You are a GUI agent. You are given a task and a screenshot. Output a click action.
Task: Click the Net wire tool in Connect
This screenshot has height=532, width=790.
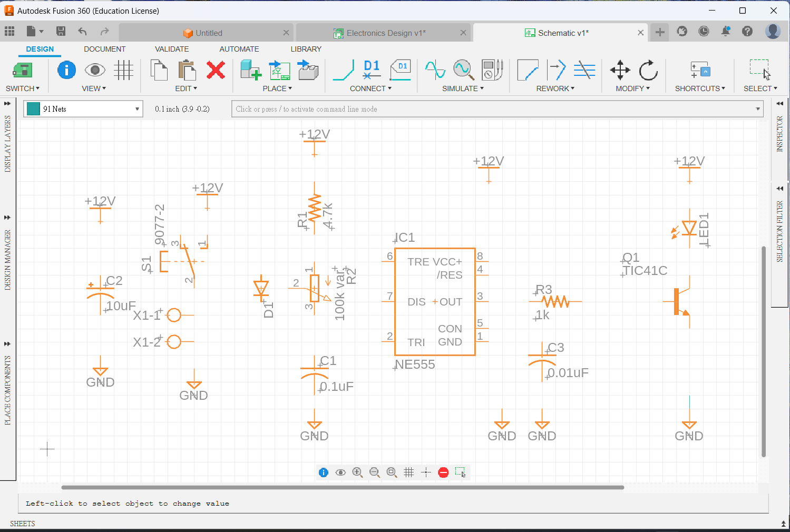coord(344,70)
